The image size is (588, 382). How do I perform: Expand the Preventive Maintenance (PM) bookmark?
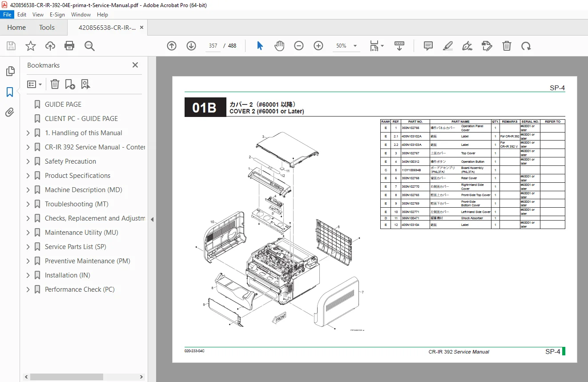click(x=28, y=261)
